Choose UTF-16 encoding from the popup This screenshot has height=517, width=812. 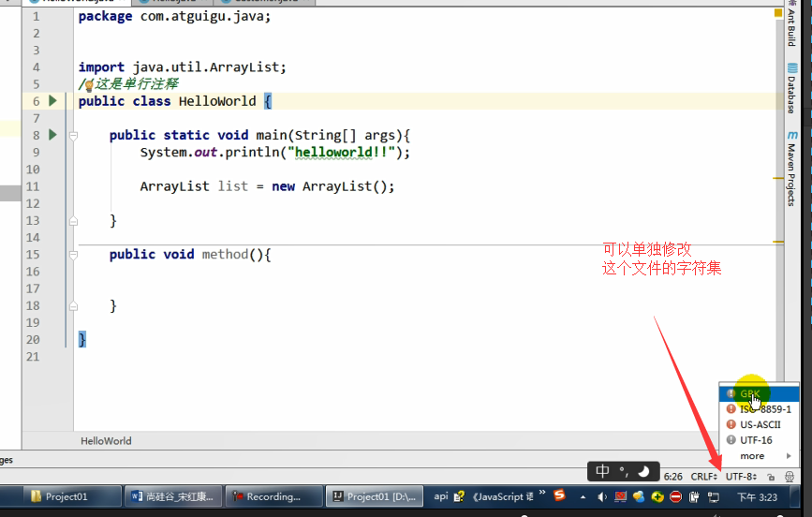point(760,440)
